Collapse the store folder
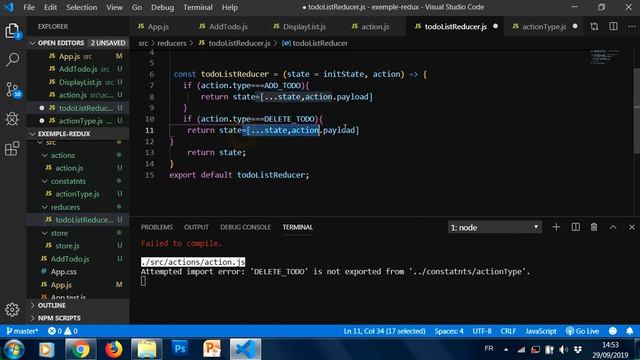 coord(44,233)
